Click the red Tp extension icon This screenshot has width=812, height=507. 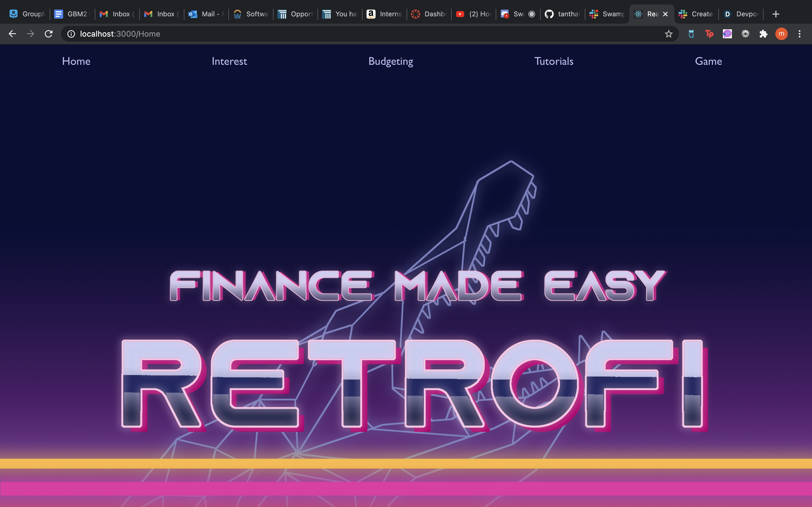[x=709, y=34]
